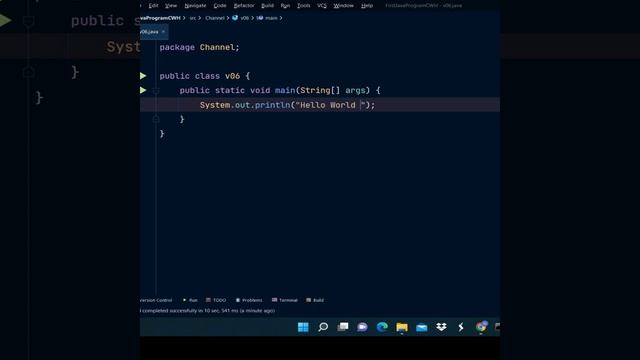The width and height of the screenshot is (640, 360).
Task: Click the Channel breadcrumb item
Action: (215, 18)
